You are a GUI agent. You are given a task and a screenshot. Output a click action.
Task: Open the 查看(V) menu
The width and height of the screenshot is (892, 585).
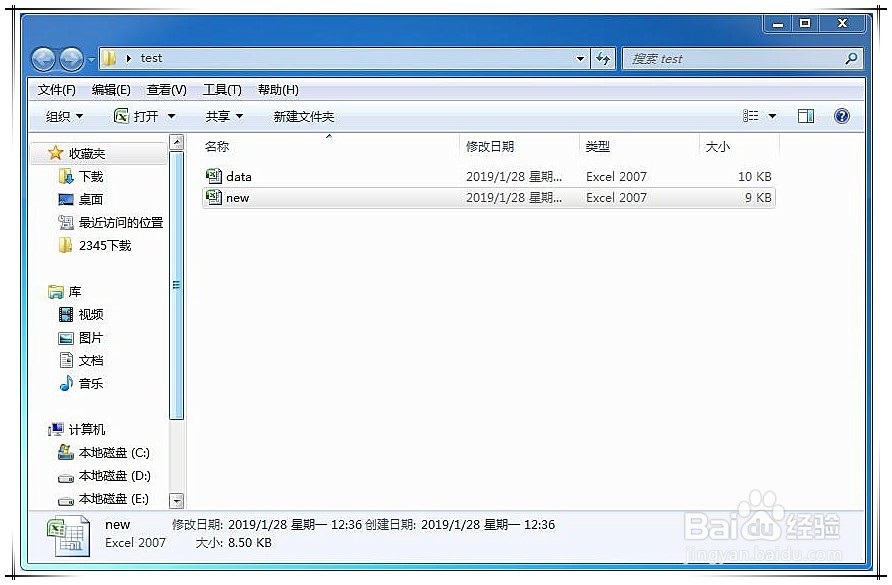[x=166, y=89]
